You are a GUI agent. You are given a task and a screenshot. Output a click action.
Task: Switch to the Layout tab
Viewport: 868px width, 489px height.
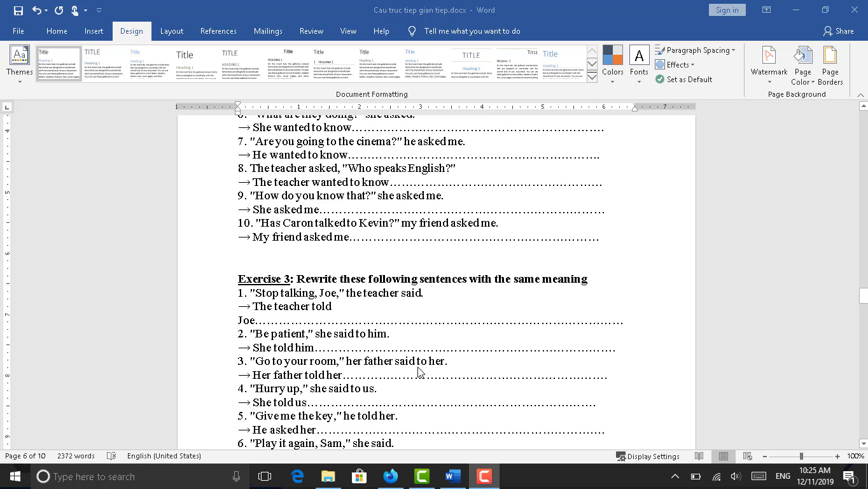click(171, 31)
